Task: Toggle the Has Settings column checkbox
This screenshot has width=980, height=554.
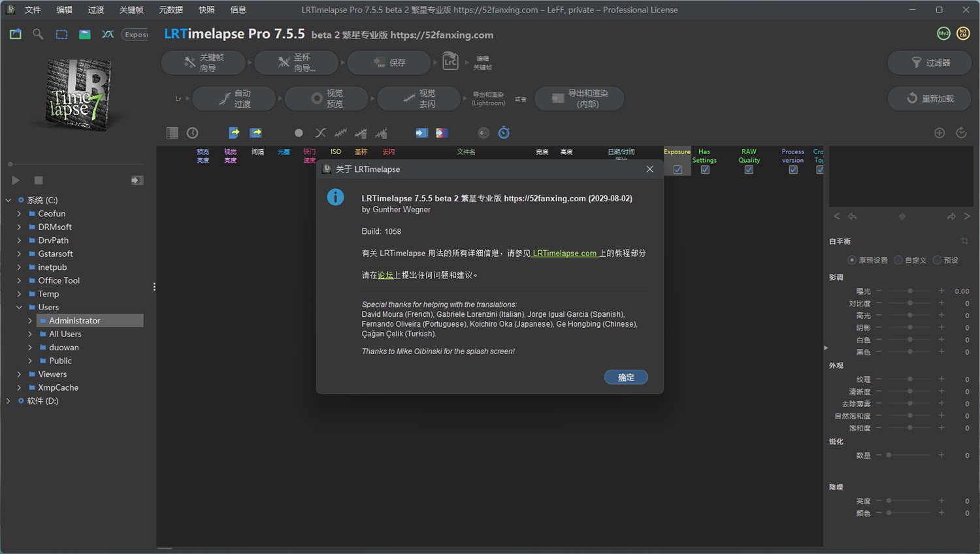Action: tap(705, 170)
